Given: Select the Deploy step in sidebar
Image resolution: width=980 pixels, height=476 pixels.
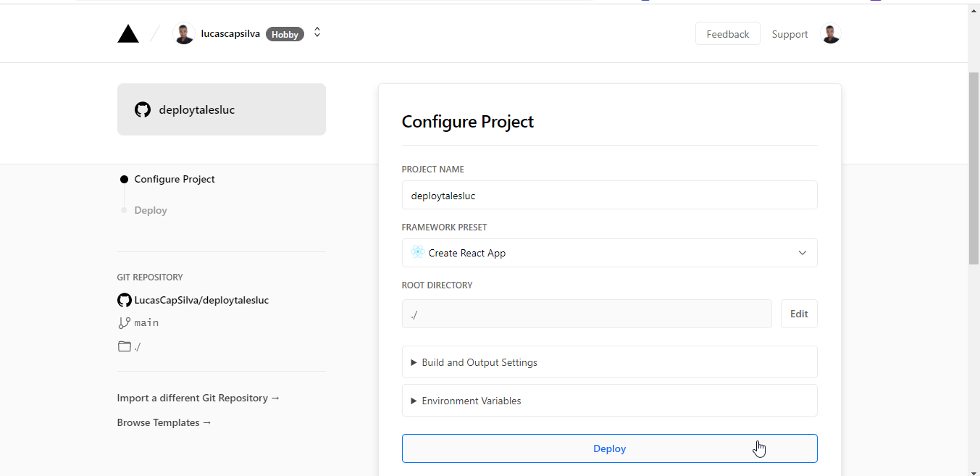Looking at the screenshot, I should [151, 210].
